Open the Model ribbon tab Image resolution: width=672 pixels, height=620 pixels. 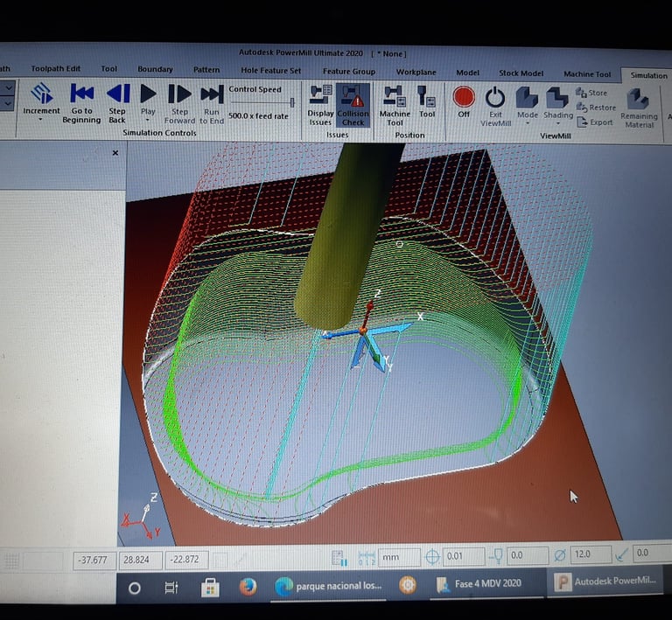coord(467,73)
